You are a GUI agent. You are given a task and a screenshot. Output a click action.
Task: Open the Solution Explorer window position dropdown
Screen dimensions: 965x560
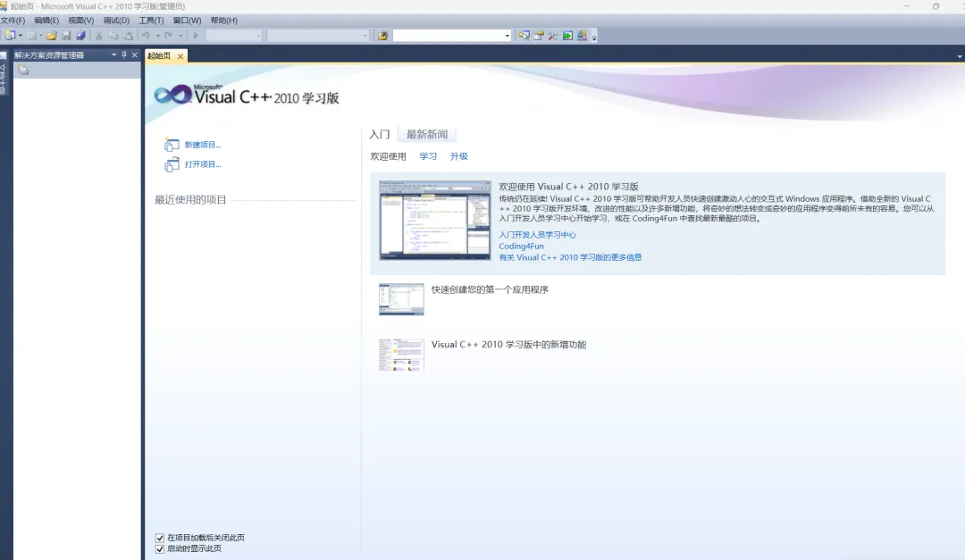[x=113, y=54]
